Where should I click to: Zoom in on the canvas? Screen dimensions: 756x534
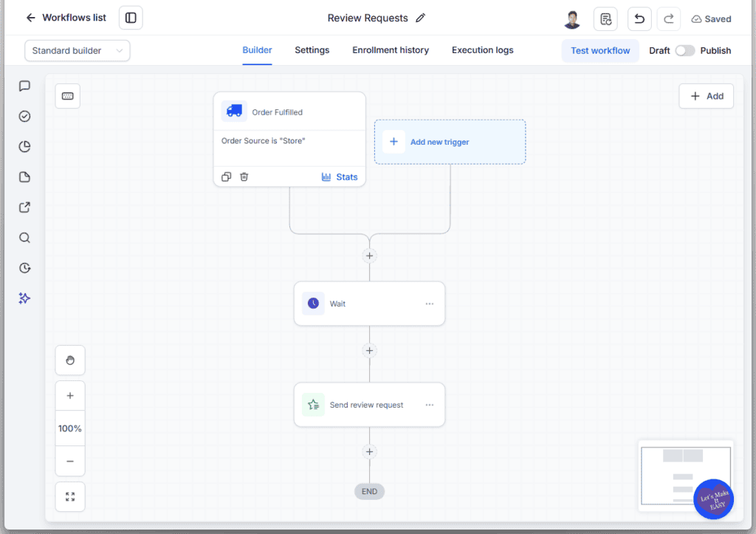click(x=70, y=396)
